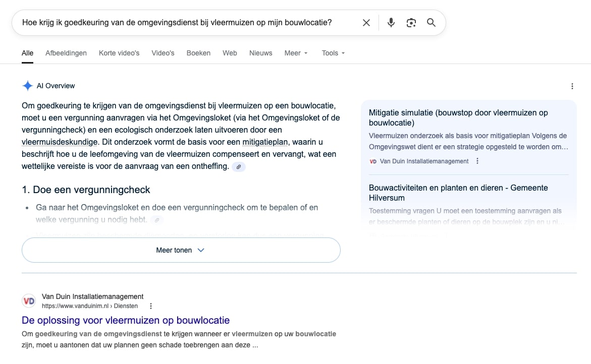Open the Boeken search tab
591x364 pixels.
pos(198,53)
